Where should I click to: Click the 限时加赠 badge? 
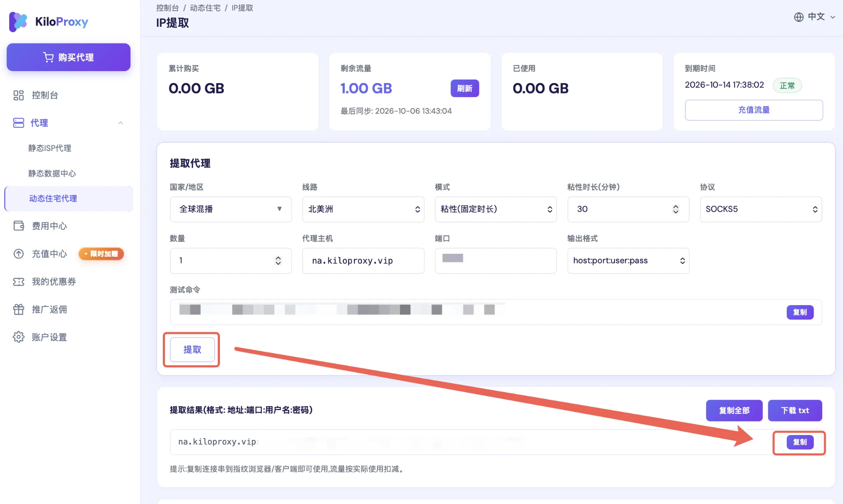tap(101, 254)
